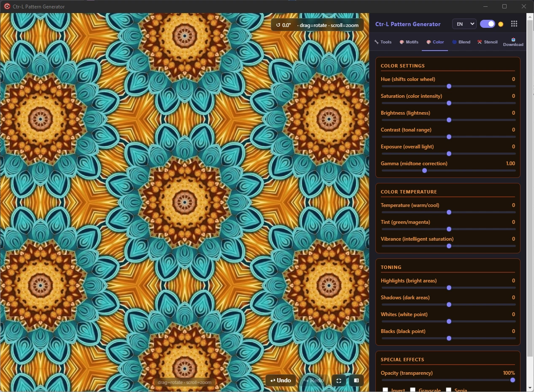Click the Gamma slider handle
This screenshot has height=392, width=534.
click(x=424, y=170)
